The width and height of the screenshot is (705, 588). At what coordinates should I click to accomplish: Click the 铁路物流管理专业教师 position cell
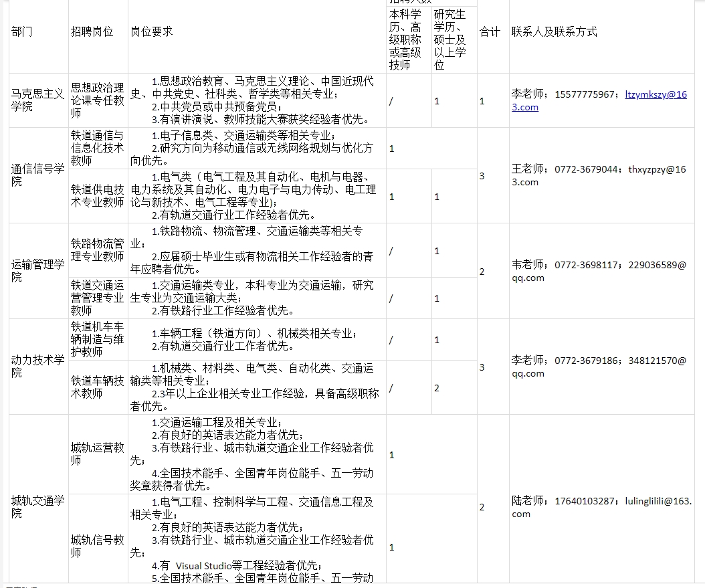(x=98, y=250)
